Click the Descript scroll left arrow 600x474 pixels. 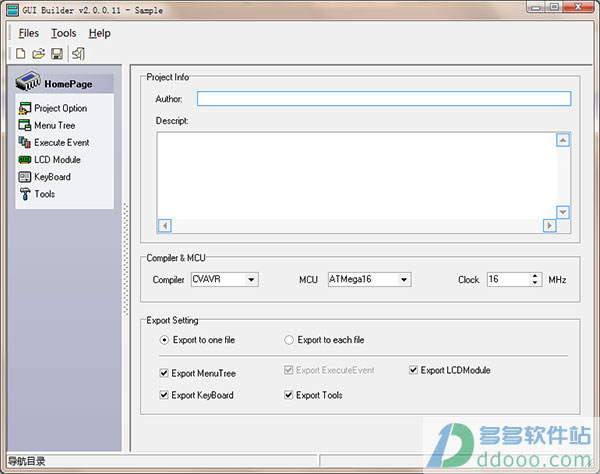(165, 226)
